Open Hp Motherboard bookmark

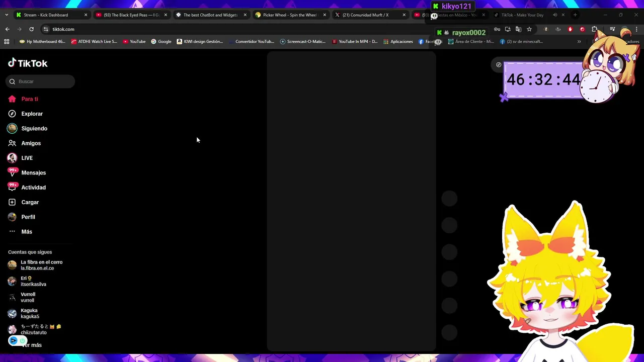(x=42, y=42)
